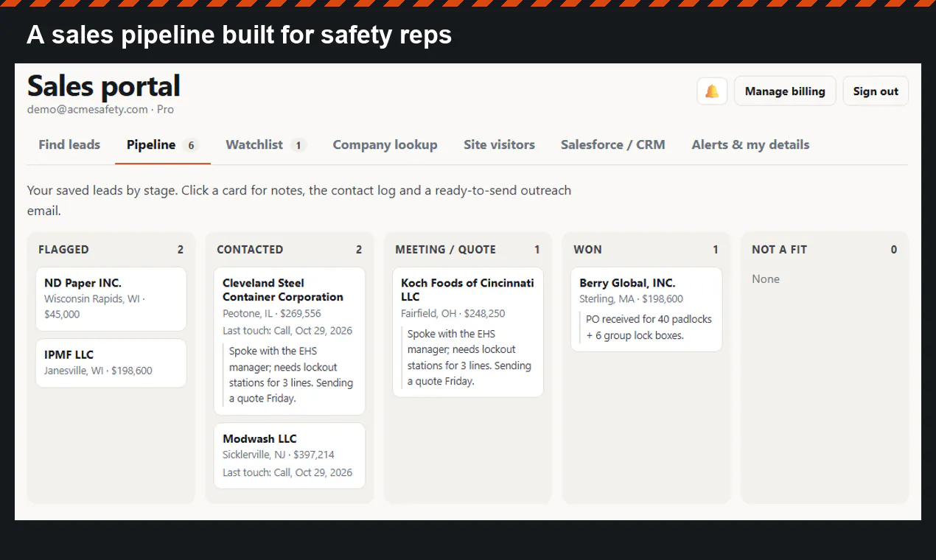Click 'Janesville, WI · $198,600' text

click(x=98, y=371)
